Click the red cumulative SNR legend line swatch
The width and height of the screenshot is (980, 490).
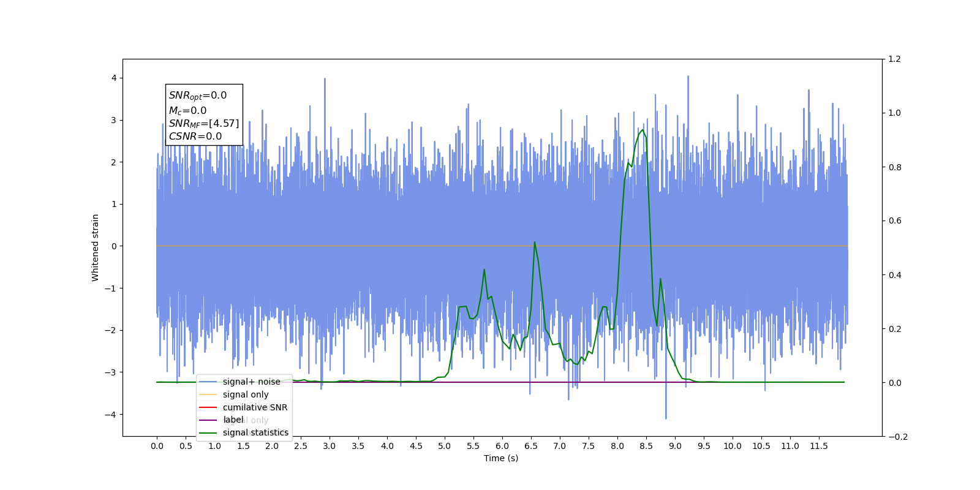[x=208, y=407]
